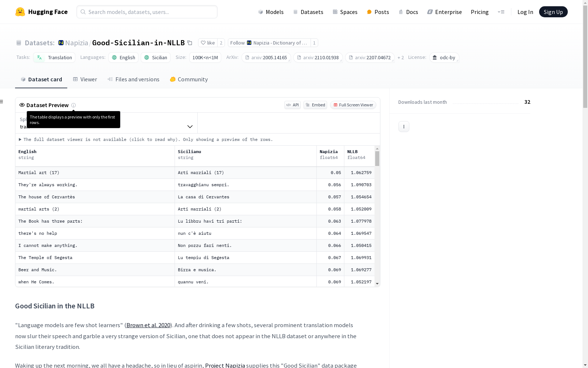Click the search models input field
588x368 pixels.
pos(147,12)
